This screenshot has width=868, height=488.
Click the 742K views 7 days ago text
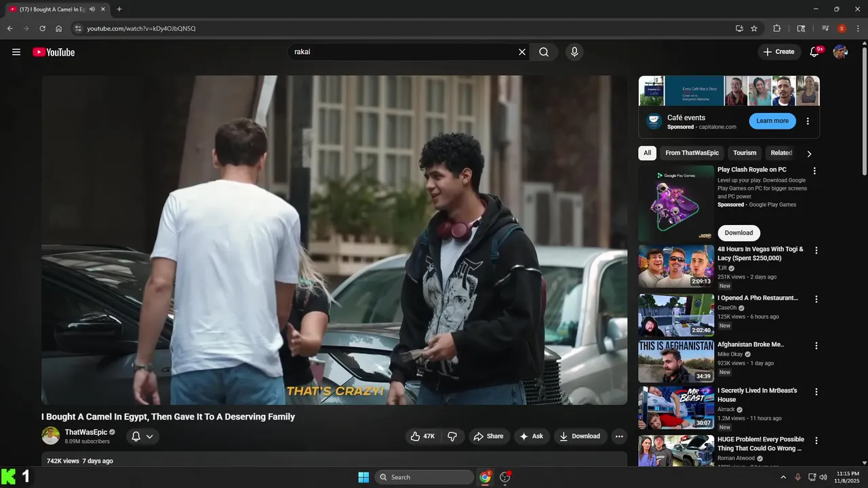pyautogui.click(x=80, y=461)
